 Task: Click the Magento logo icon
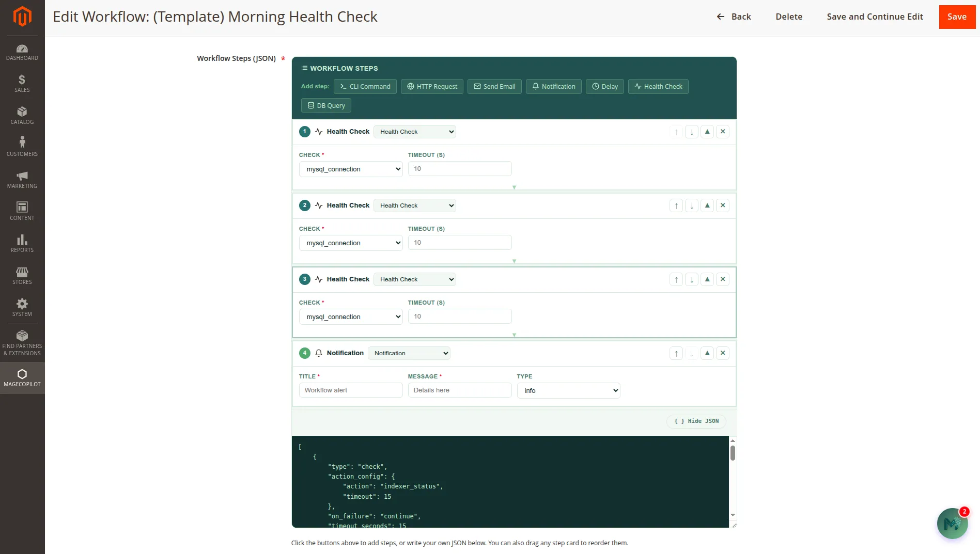point(22,17)
